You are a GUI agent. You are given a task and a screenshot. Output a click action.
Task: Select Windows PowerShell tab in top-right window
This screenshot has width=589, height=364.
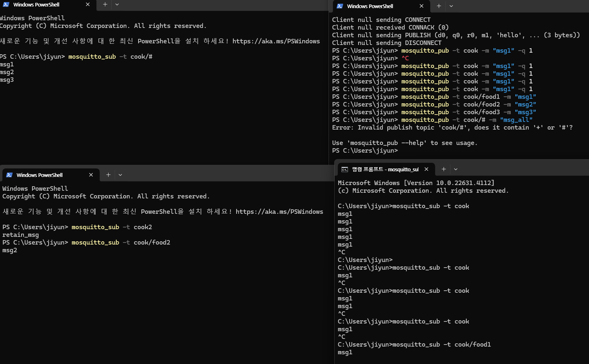(x=382, y=6)
